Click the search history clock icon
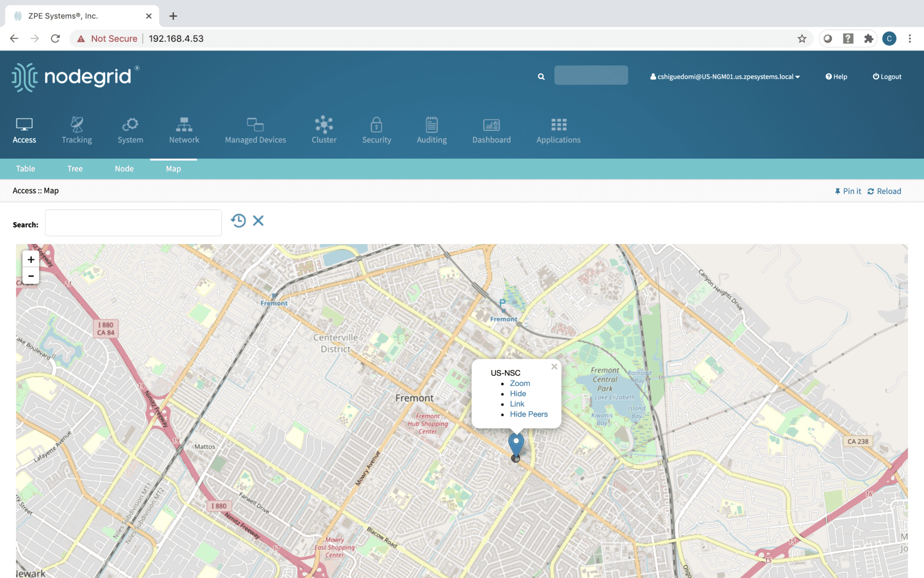The height and width of the screenshot is (578, 924). pos(238,221)
